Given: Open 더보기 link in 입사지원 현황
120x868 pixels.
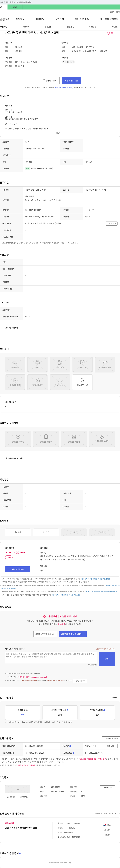Looking at the screenshot, I should click(x=116, y=697).
